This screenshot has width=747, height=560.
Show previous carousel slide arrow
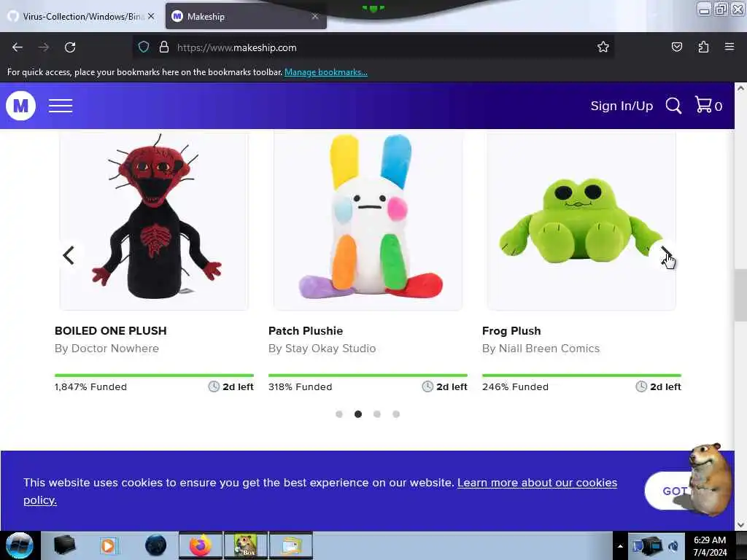69,255
